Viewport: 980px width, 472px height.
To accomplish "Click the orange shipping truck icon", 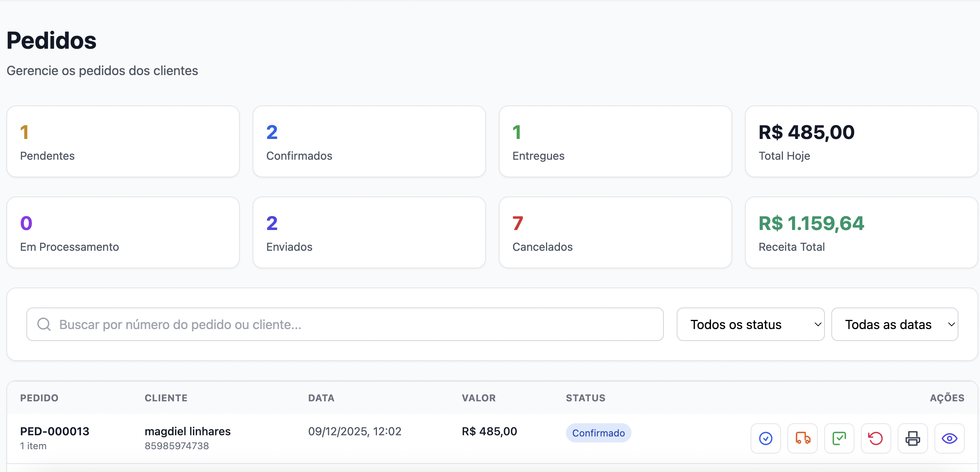I will coord(802,438).
